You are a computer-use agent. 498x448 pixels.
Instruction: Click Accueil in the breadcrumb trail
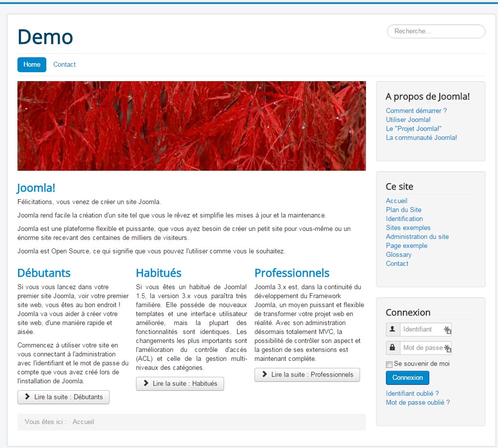83,422
